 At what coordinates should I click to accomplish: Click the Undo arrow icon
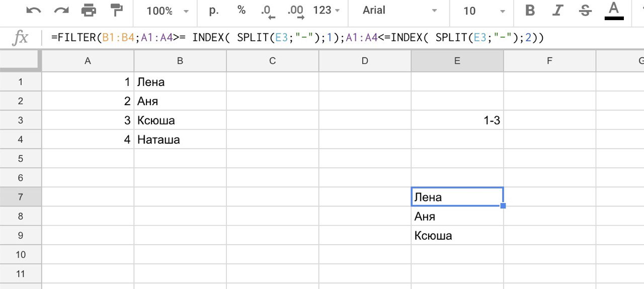pyautogui.click(x=33, y=11)
